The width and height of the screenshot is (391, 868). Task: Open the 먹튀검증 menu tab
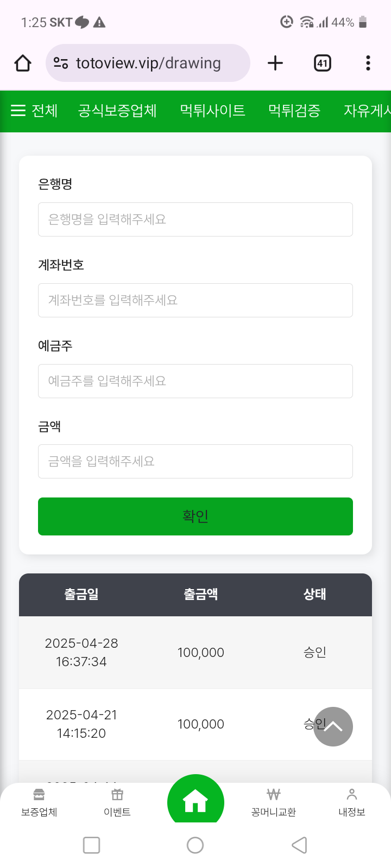tap(294, 111)
